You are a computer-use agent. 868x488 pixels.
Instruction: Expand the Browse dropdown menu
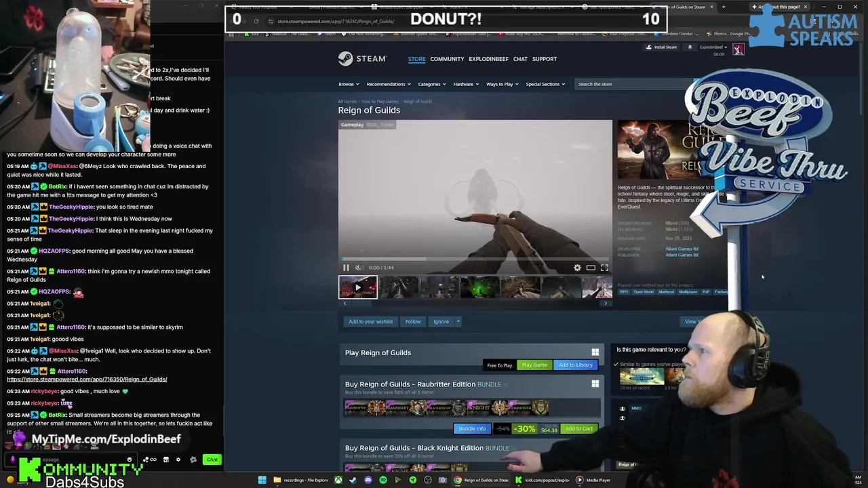click(349, 84)
